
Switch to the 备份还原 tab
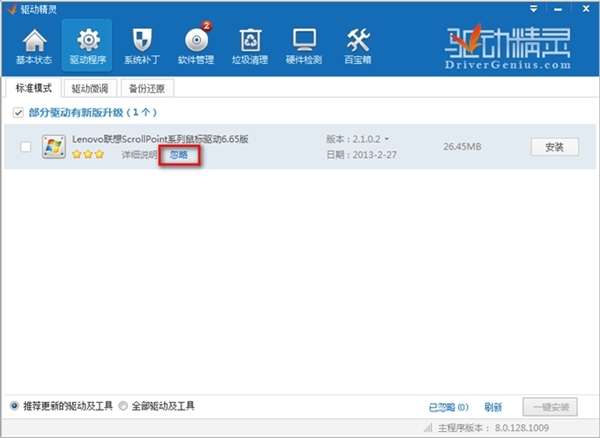147,89
